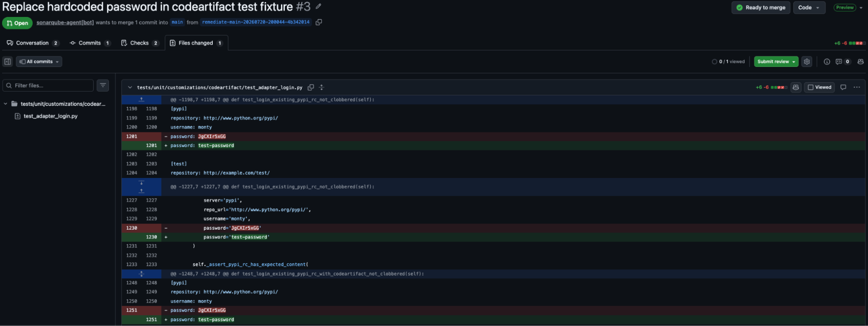Switch to the Conversation tab
Image resolution: width=868 pixels, height=326 pixels.
tap(33, 43)
